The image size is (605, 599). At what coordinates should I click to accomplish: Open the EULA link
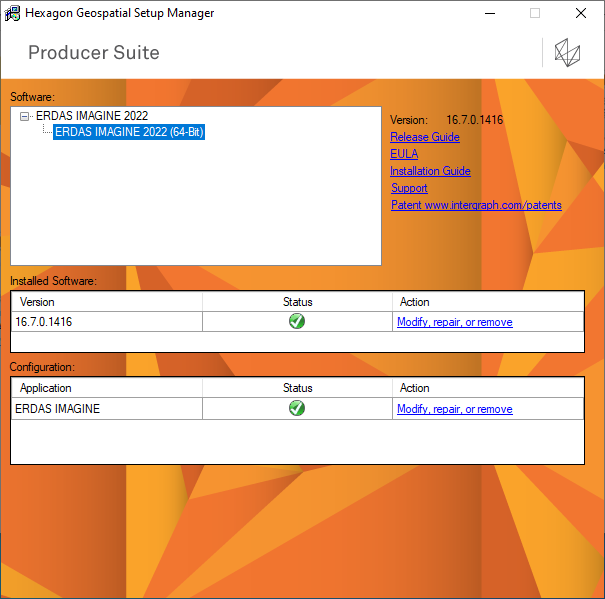pyautogui.click(x=404, y=154)
